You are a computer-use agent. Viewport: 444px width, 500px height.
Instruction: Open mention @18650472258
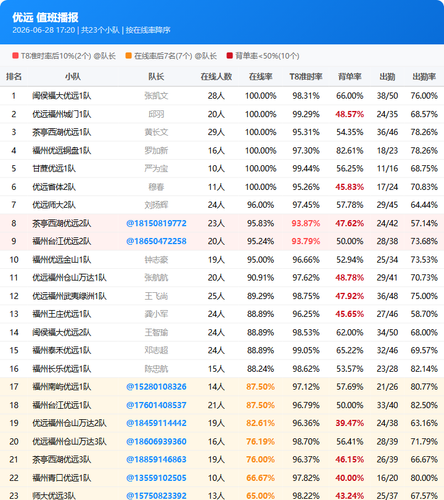(156, 241)
